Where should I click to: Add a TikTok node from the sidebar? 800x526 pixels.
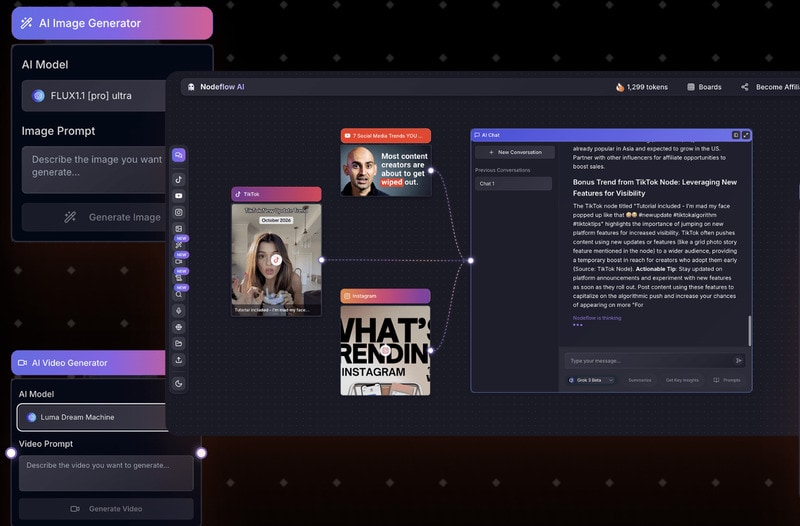(x=179, y=179)
